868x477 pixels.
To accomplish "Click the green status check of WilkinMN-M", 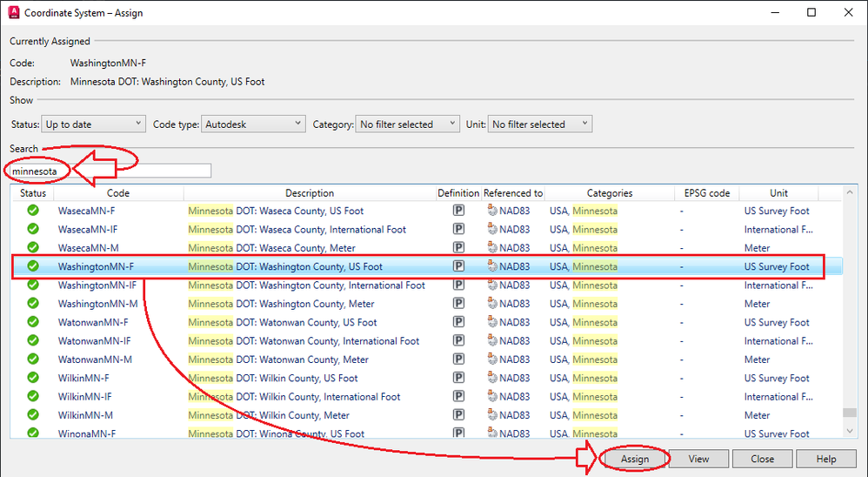I will click(33, 415).
